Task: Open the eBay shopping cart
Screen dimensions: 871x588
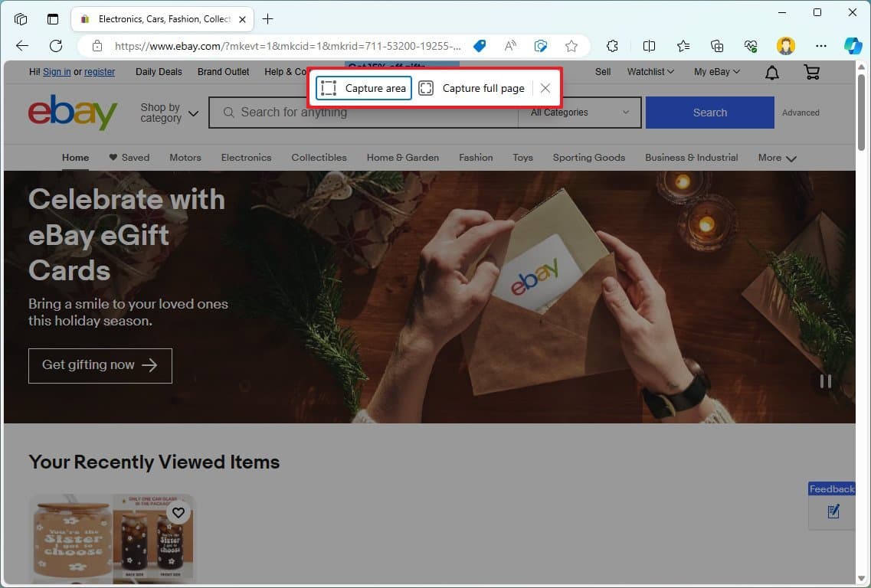Action: click(x=811, y=72)
